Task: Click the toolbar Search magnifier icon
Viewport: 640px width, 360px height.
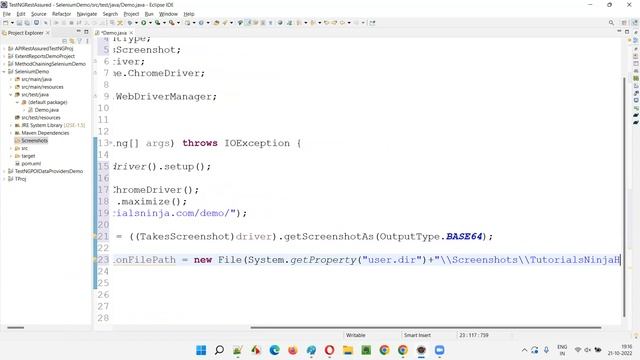Action: (611, 23)
